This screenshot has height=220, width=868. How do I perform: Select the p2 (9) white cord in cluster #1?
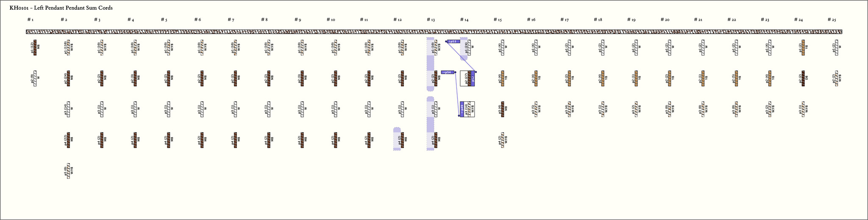pos(35,78)
